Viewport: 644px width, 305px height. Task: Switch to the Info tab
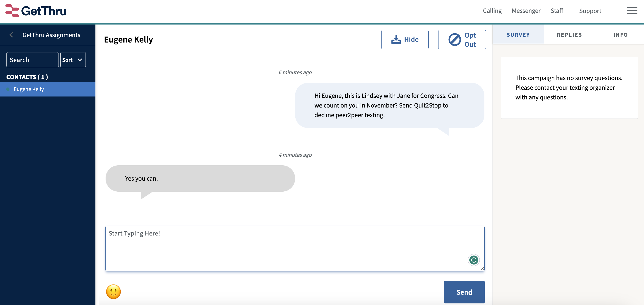(x=620, y=35)
